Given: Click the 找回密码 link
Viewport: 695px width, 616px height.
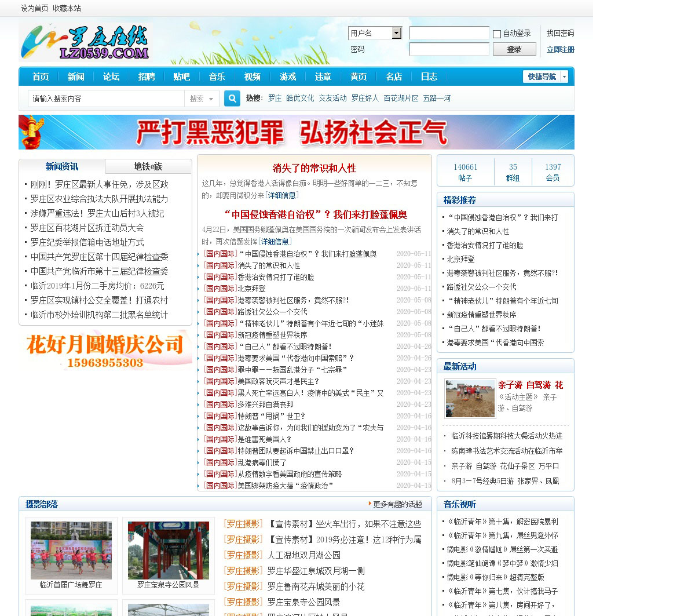Looking at the screenshot, I should 560,33.
